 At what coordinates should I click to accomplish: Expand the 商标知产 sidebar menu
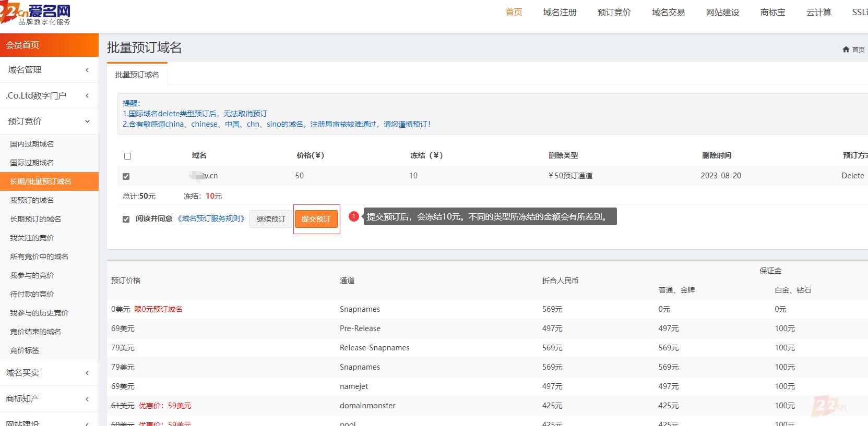pyautogui.click(x=49, y=399)
